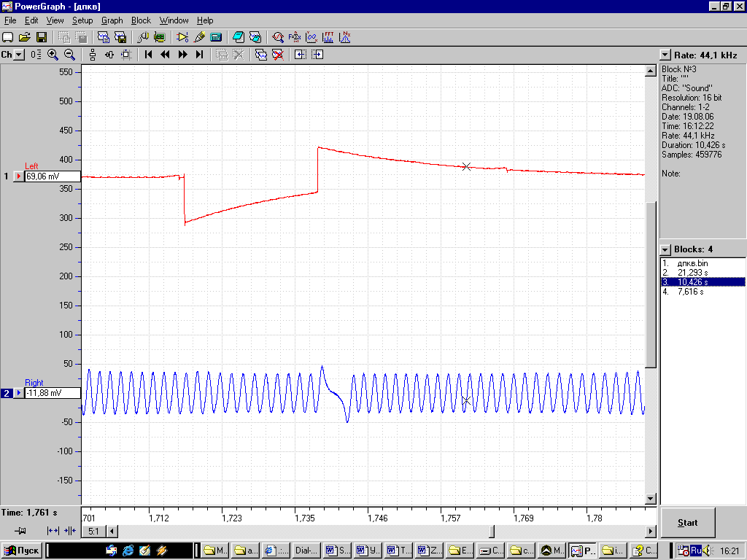Screen dimensions: 747x560
Task: Click the horizontal time scrollbar thumb
Action: tap(492, 531)
